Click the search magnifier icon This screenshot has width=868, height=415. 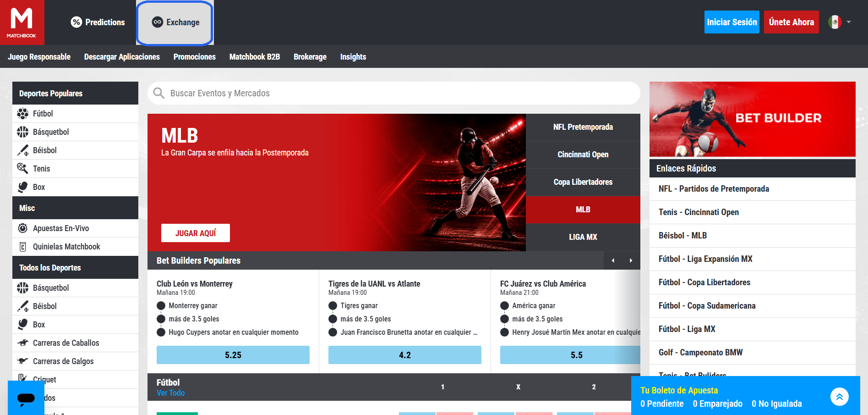click(159, 93)
